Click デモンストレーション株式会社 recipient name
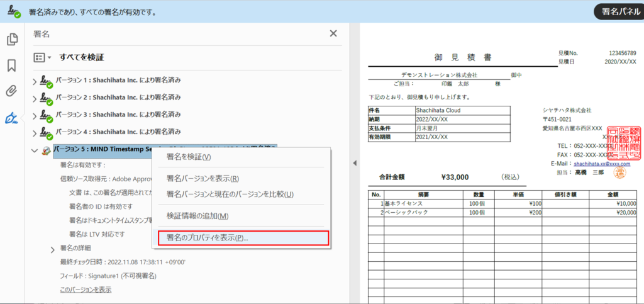 pyautogui.click(x=439, y=76)
